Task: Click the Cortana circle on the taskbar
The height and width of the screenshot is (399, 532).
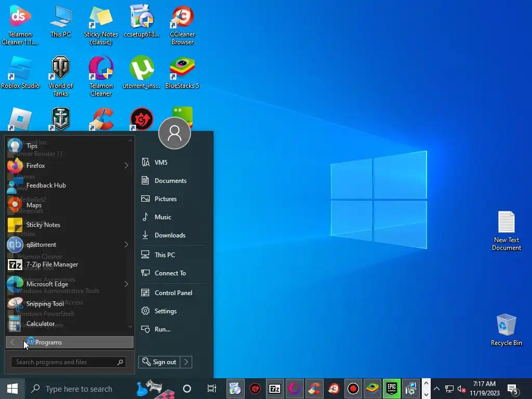Action: [187, 389]
